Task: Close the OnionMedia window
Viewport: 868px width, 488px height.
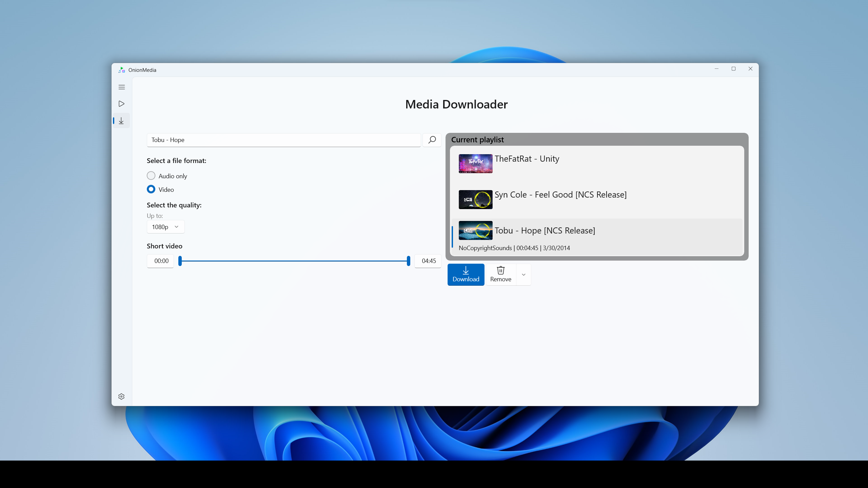Action: [x=750, y=69]
